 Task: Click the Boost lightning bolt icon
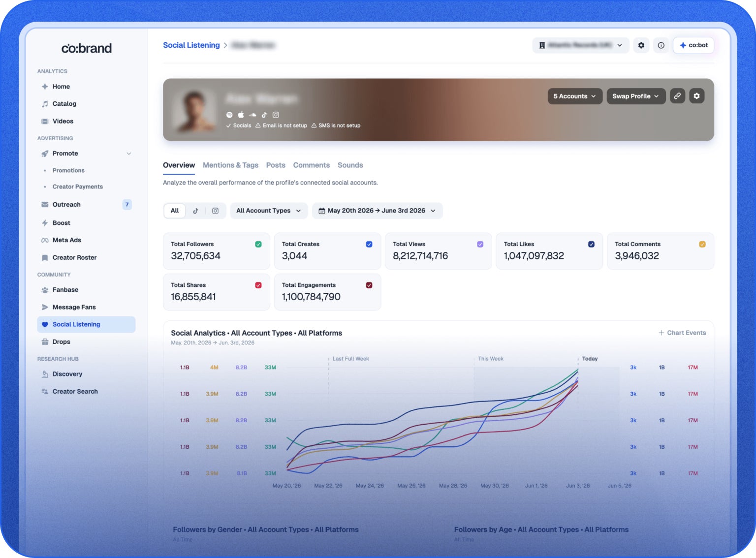tap(45, 223)
